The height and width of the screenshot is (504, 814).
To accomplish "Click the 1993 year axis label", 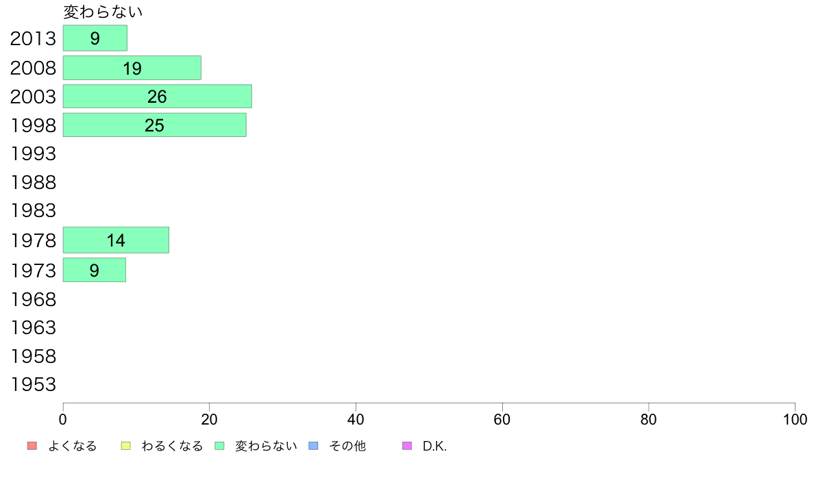I will pyautogui.click(x=33, y=153).
